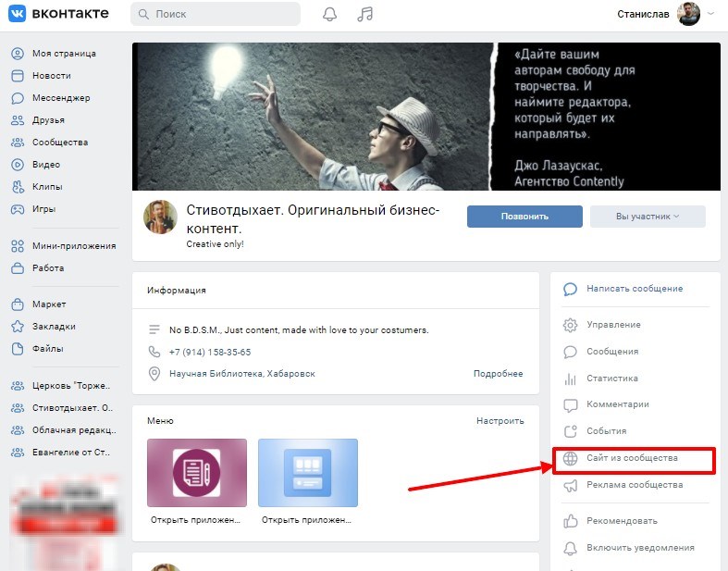Open the Сайт из сообщества link
This screenshot has height=571, width=728.
click(x=632, y=458)
